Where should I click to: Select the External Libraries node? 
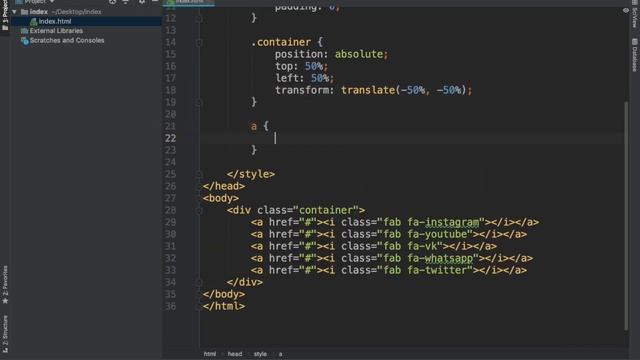56,31
